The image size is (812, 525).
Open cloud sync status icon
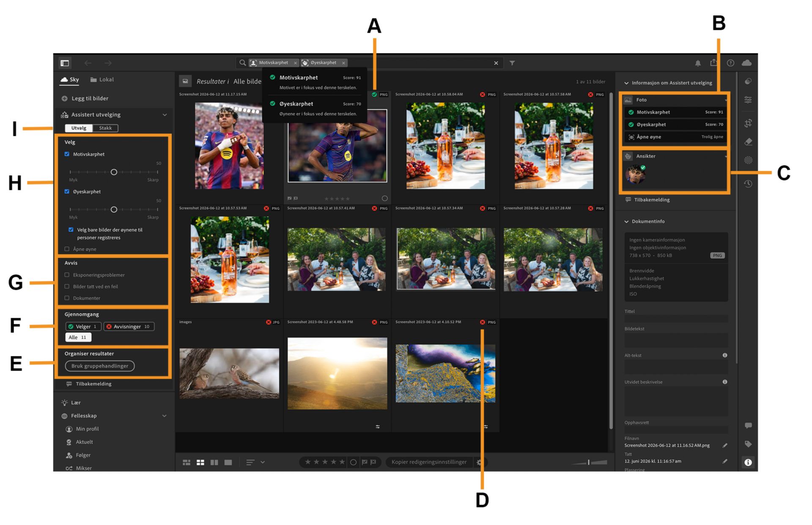[x=747, y=63]
